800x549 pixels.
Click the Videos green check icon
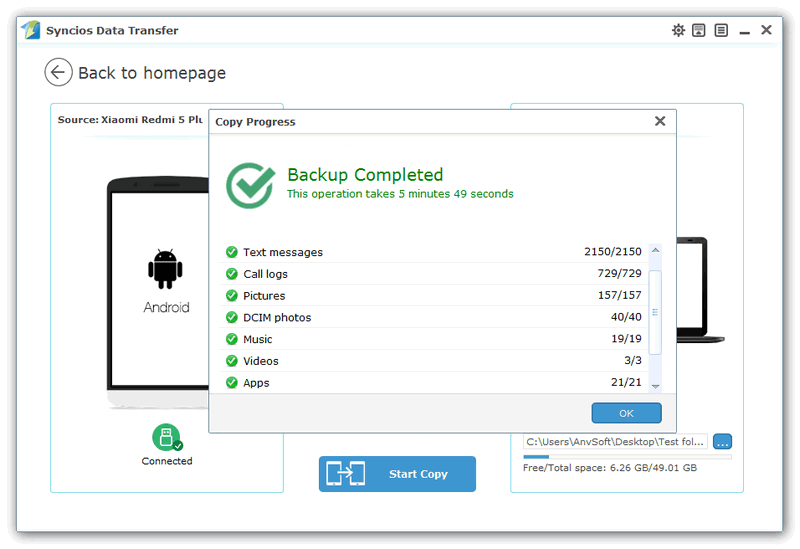[x=232, y=361]
